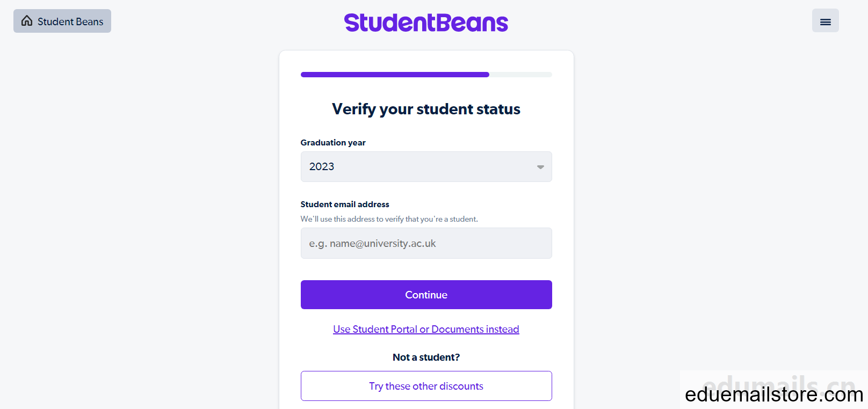
Task: Click the purple progress bar
Action: pos(395,75)
